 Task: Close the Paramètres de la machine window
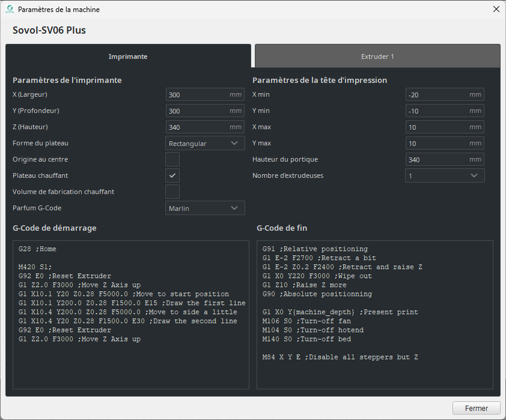496,9
